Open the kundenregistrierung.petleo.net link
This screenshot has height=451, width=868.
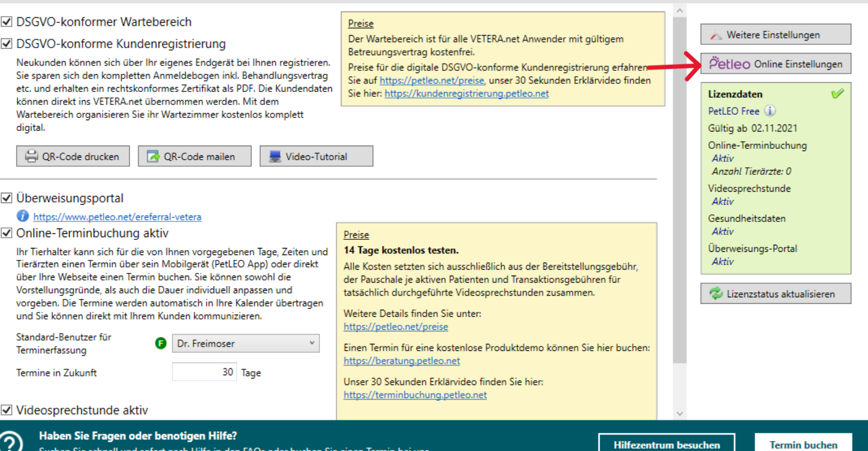(x=466, y=93)
